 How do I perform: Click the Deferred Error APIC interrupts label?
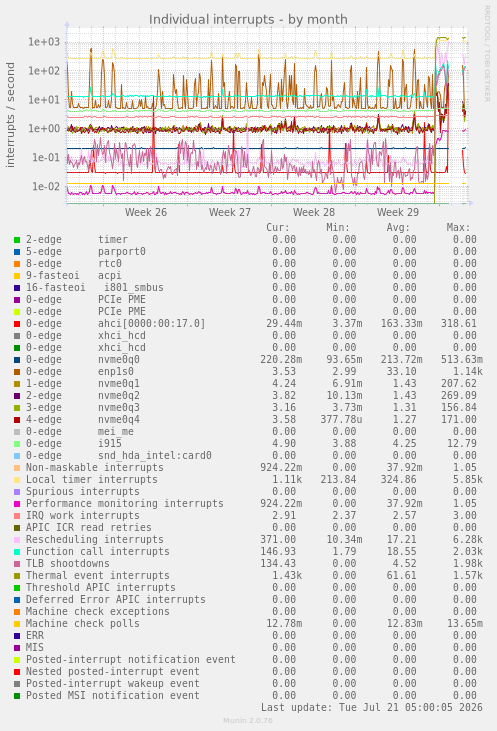click(116, 600)
